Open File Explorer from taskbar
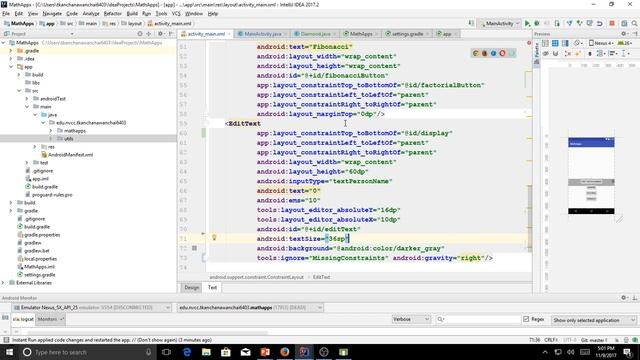The image size is (640, 360). pos(206,352)
